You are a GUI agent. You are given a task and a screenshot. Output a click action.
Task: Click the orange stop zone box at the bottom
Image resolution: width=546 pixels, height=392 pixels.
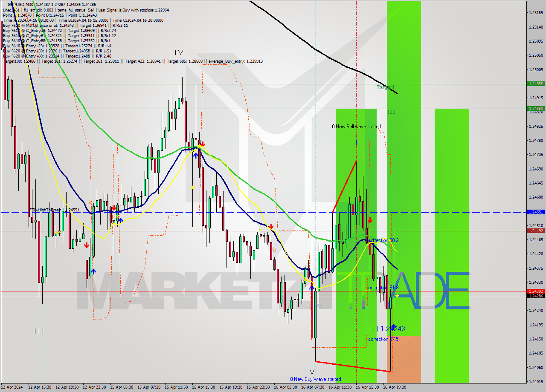click(x=404, y=359)
